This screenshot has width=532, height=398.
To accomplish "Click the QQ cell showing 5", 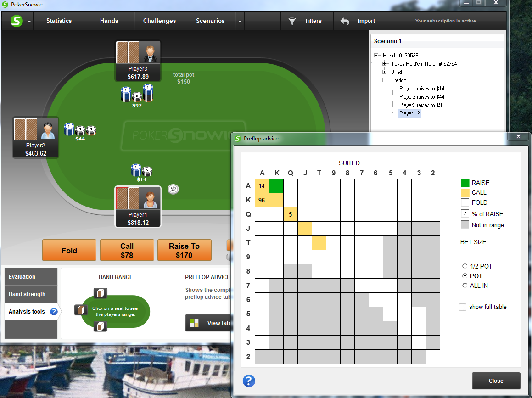I will (291, 214).
